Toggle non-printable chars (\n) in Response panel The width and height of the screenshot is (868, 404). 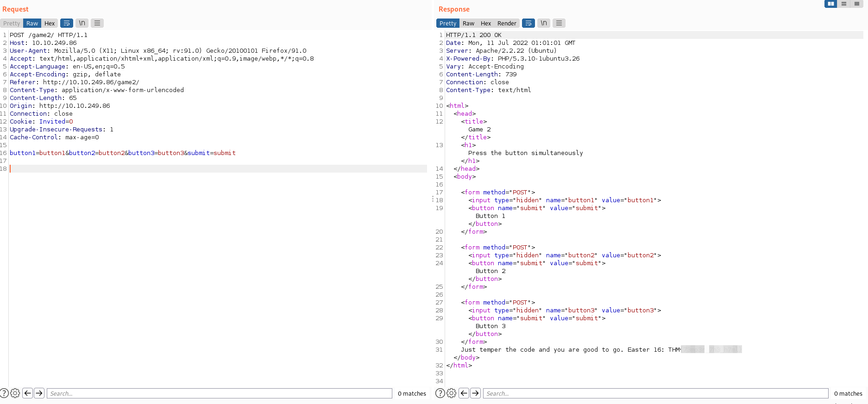click(544, 23)
